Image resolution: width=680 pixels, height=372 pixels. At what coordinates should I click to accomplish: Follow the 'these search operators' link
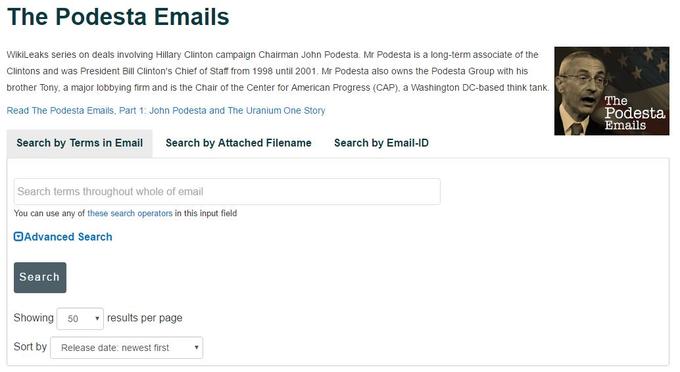(130, 213)
